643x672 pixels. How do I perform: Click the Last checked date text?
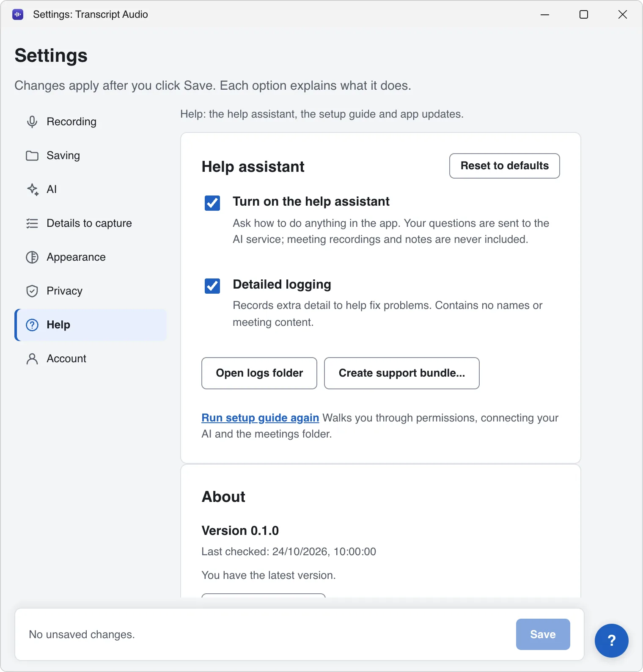point(289,551)
